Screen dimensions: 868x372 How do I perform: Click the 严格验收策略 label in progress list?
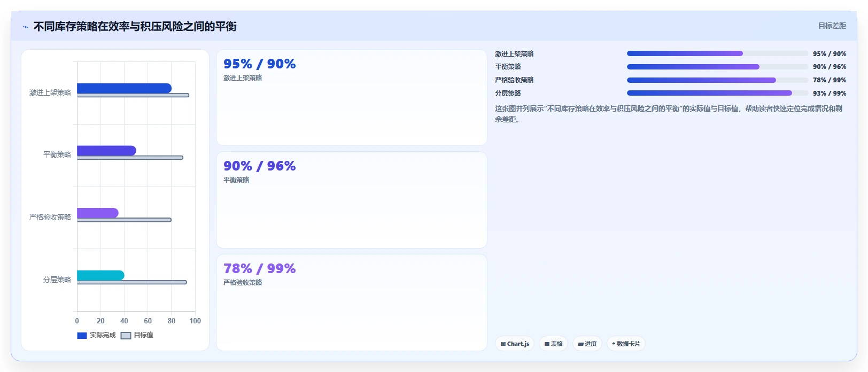point(514,80)
